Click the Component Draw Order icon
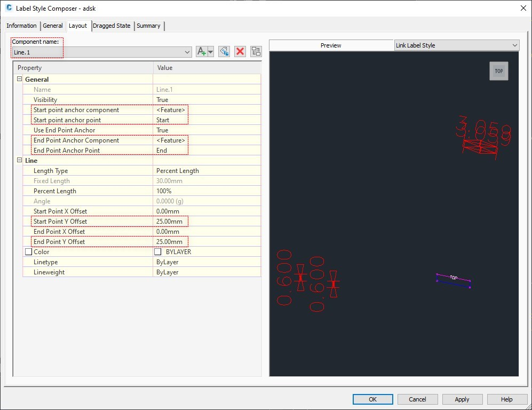The width and height of the screenshot is (532, 410). (256, 52)
